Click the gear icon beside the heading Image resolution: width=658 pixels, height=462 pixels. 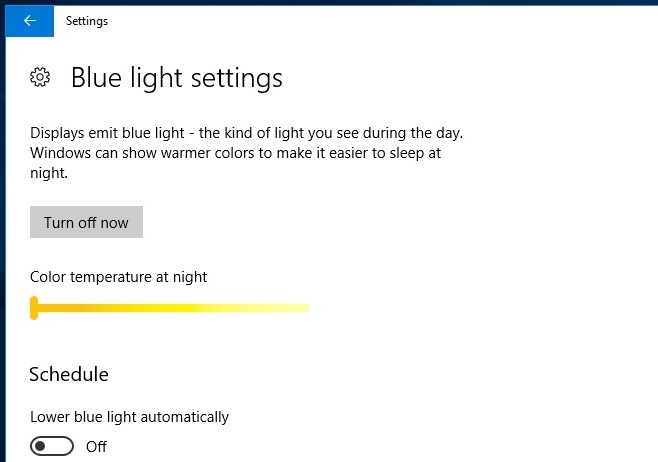click(40, 77)
